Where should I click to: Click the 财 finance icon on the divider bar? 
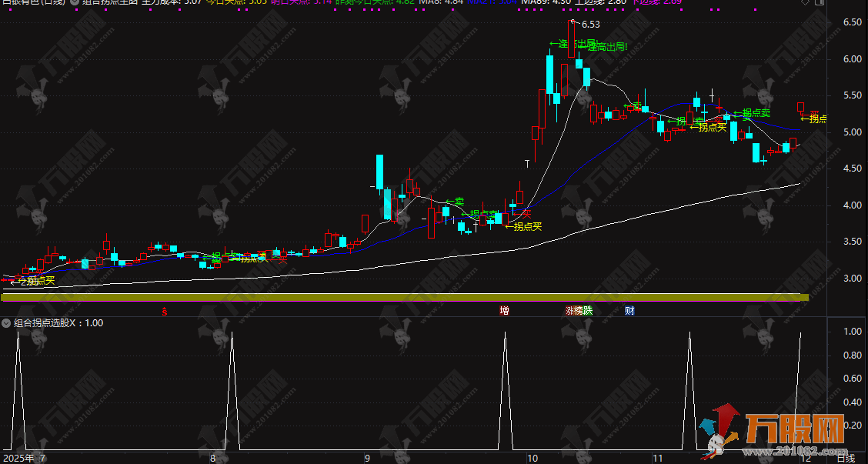pos(631,311)
